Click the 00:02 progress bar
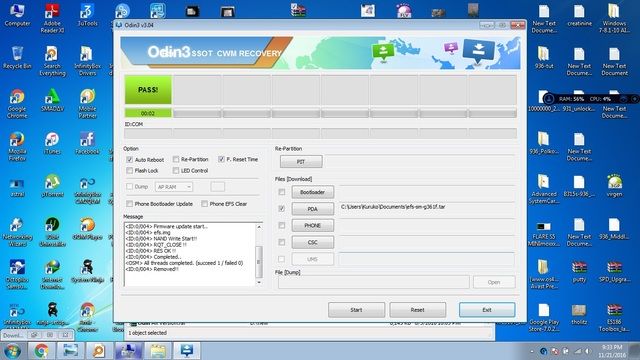 pos(148,113)
